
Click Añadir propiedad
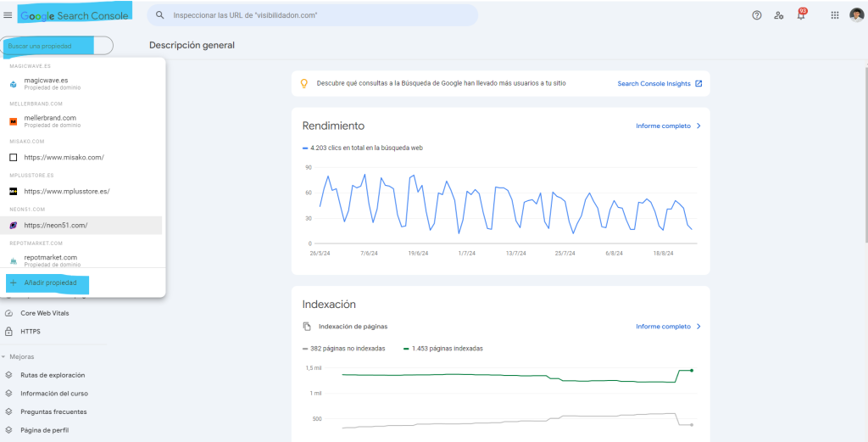click(x=50, y=283)
